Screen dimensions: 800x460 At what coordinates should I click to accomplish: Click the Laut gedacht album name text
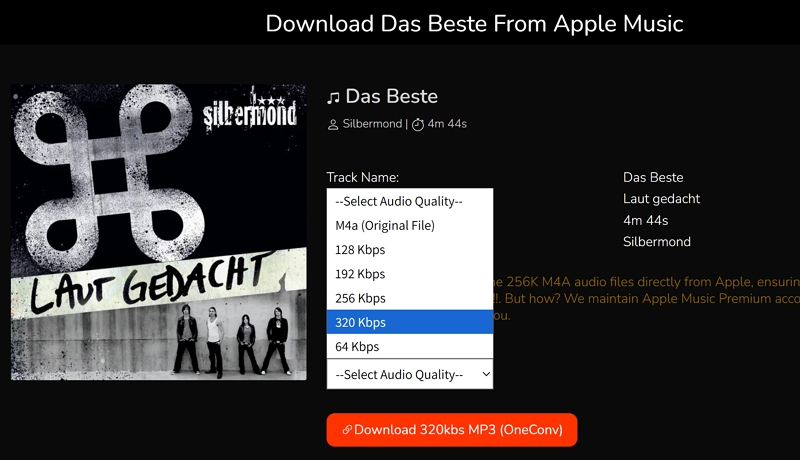click(661, 199)
